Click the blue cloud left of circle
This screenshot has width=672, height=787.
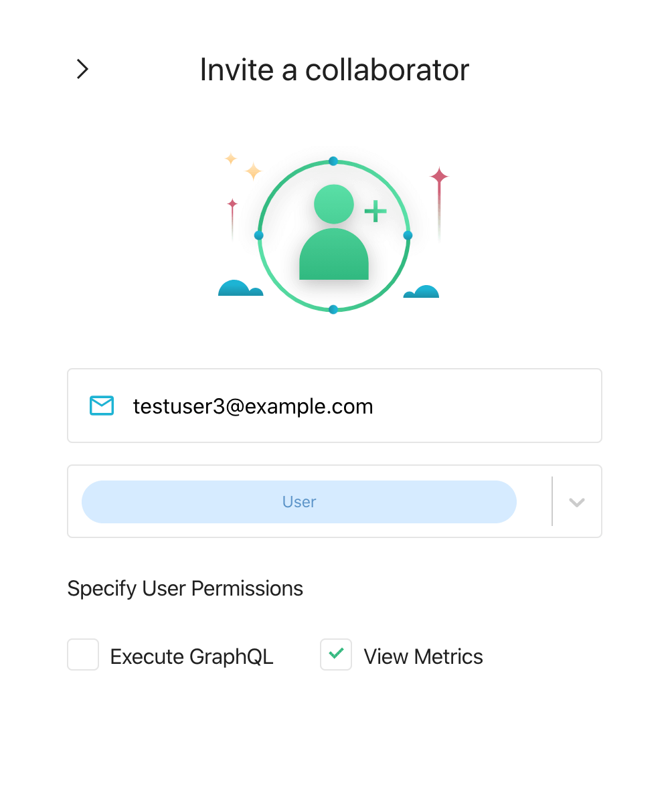(x=240, y=288)
